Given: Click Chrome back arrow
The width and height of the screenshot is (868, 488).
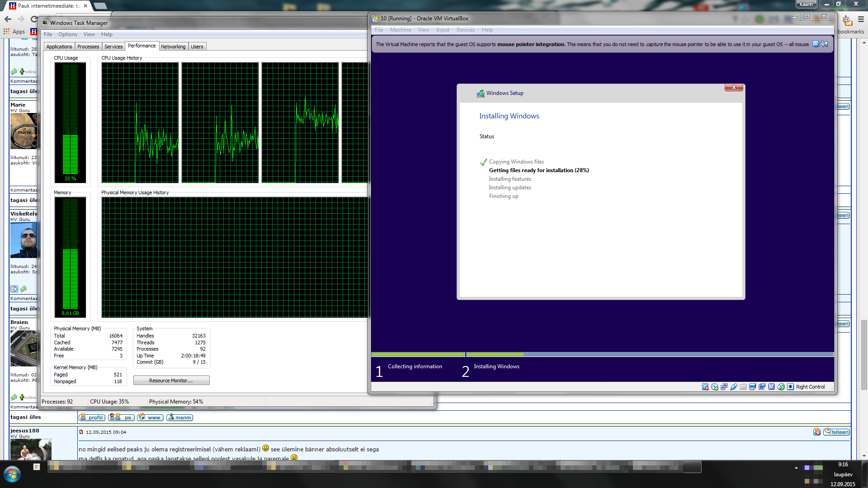Looking at the screenshot, I should coord(8,19).
